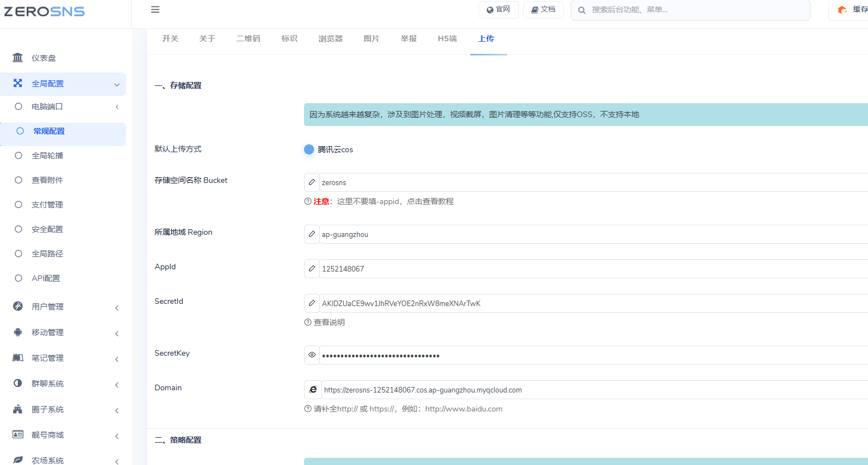Click the 笔记管理 book icon

click(18, 358)
